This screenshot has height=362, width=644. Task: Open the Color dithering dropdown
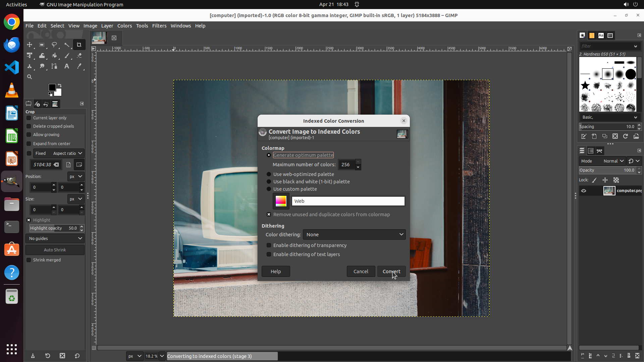click(x=354, y=235)
